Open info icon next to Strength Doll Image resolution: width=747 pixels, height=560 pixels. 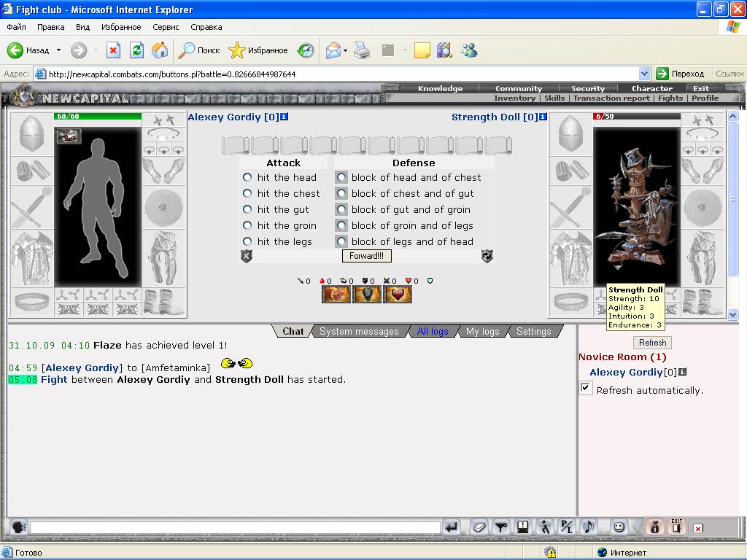coord(543,117)
